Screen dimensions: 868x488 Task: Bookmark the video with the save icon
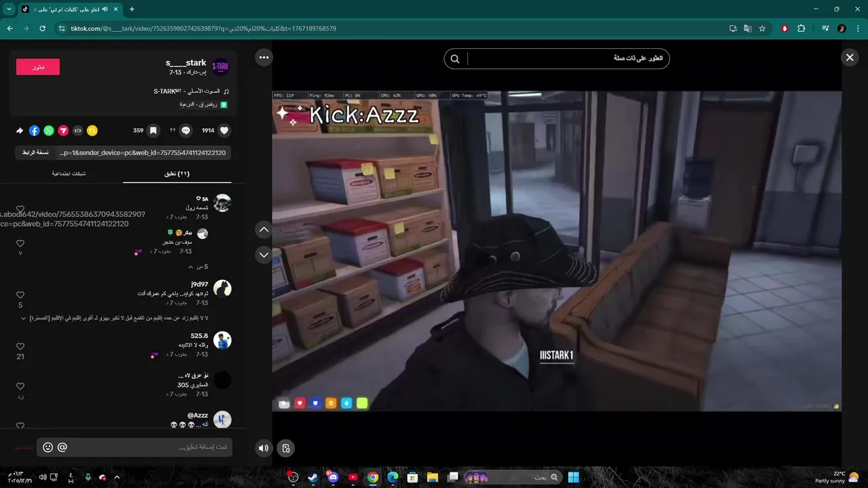[x=153, y=130]
